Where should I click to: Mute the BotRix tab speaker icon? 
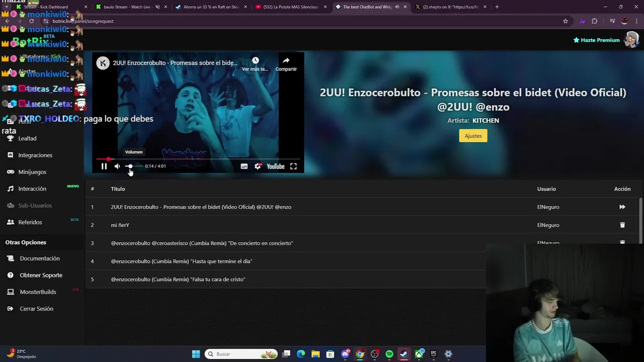point(397,7)
